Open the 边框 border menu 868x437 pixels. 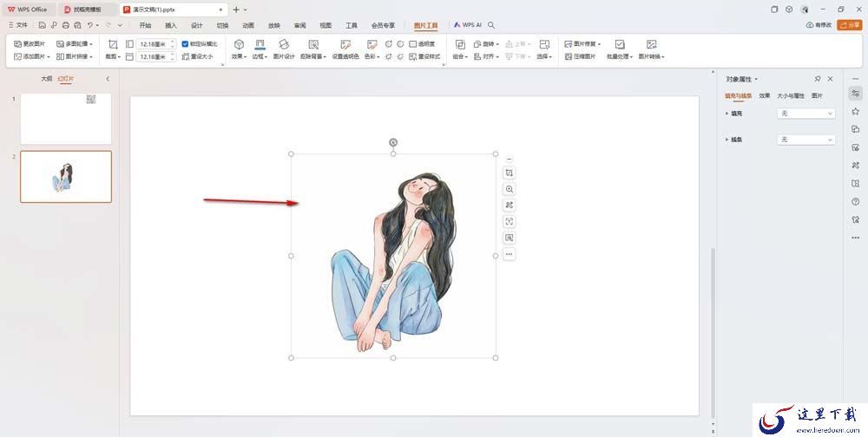point(260,49)
